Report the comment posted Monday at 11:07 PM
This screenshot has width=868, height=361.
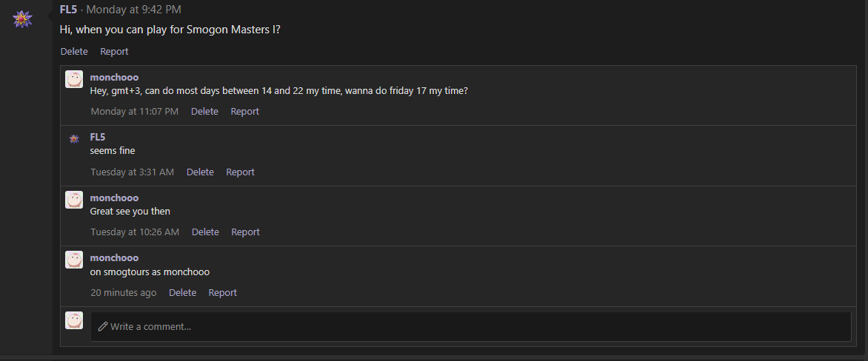coord(244,112)
